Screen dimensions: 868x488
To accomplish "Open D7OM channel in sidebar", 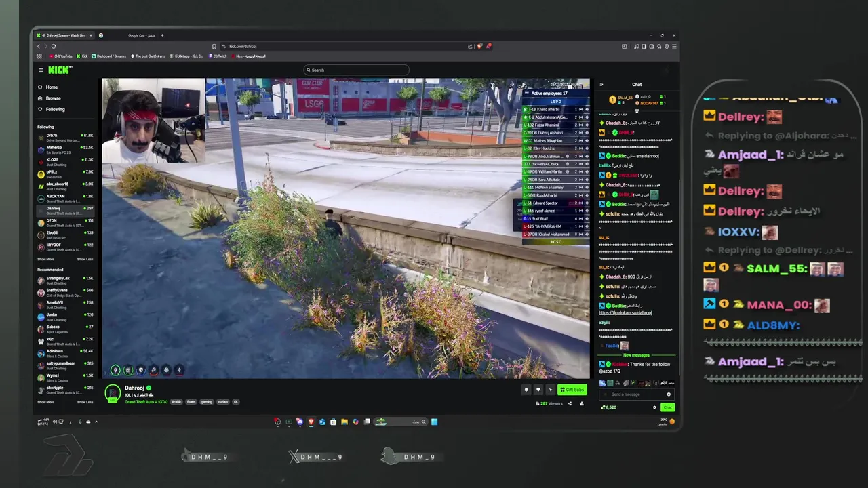I will [65, 222].
